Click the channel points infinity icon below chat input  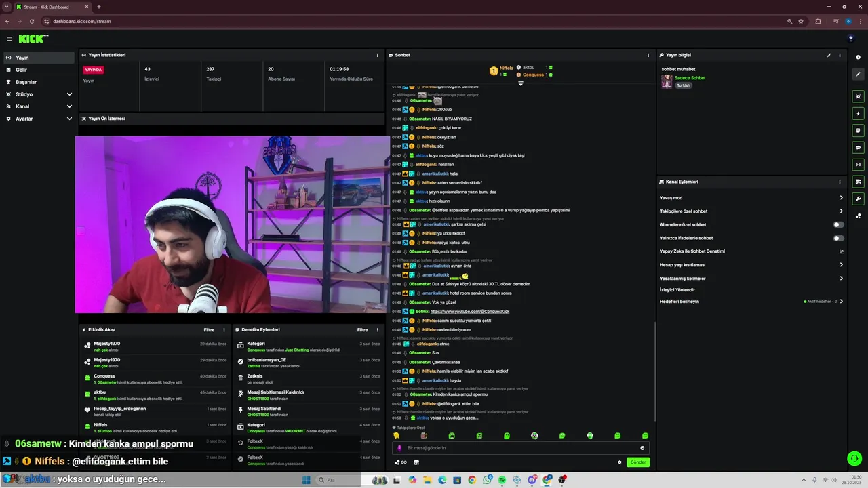point(401,462)
